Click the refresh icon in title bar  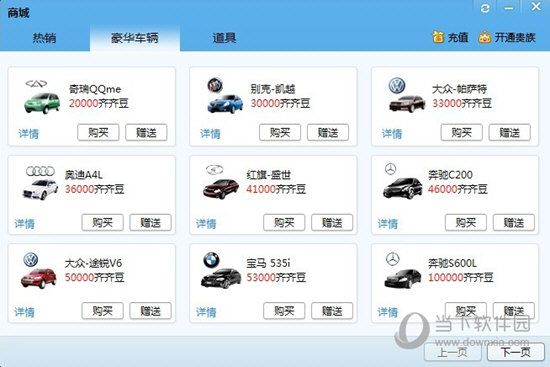tap(485, 8)
